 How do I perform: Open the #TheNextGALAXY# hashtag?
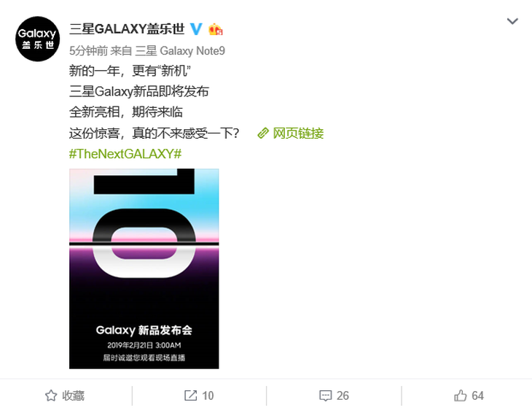pyautogui.click(x=125, y=154)
